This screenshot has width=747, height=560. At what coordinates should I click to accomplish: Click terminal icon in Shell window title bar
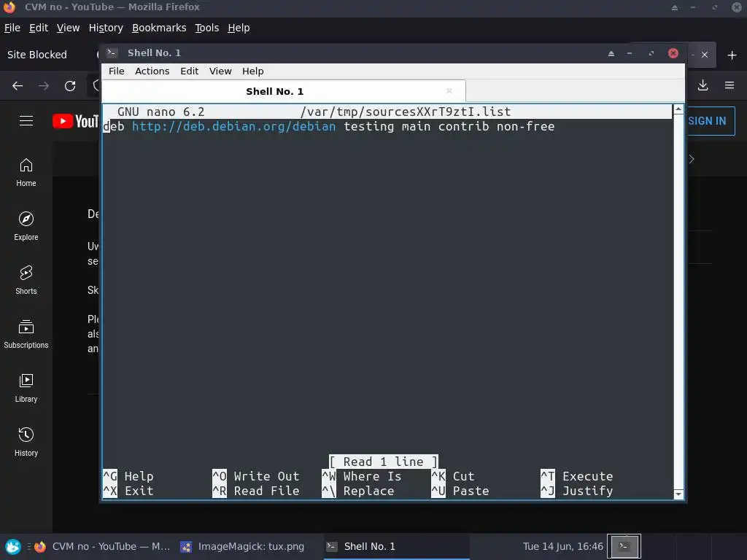click(112, 52)
